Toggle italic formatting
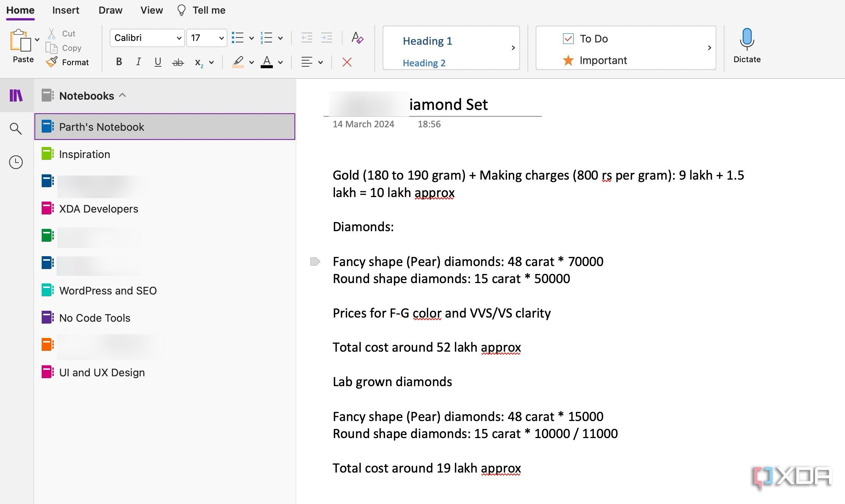845x504 pixels. coord(138,62)
